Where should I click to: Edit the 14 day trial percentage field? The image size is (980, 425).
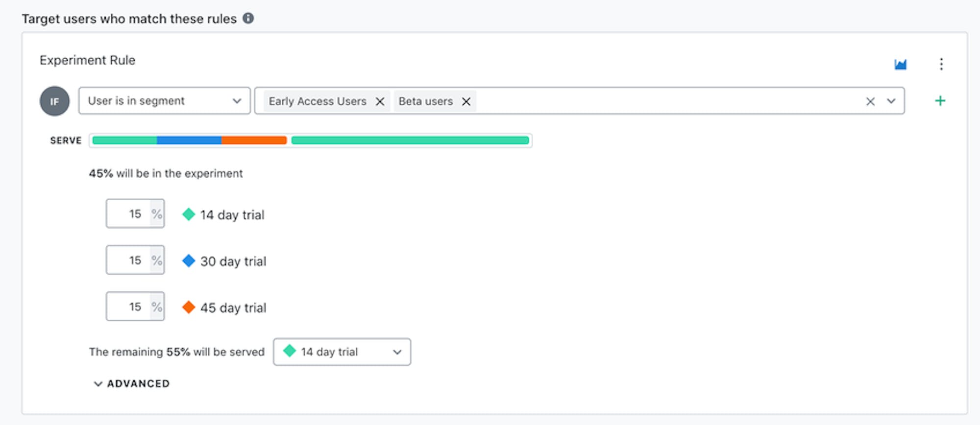(129, 214)
